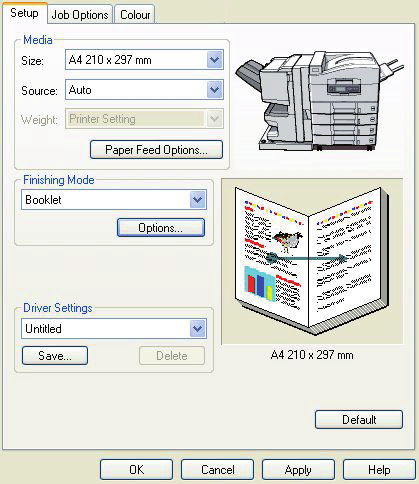
Task: Confirm with the OK button
Action: click(136, 470)
